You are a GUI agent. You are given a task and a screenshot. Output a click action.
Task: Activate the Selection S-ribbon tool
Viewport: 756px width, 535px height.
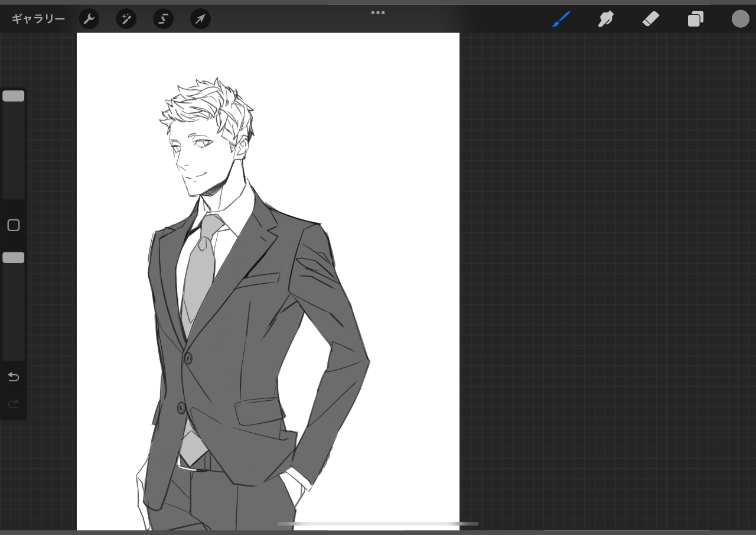click(164, 19)
